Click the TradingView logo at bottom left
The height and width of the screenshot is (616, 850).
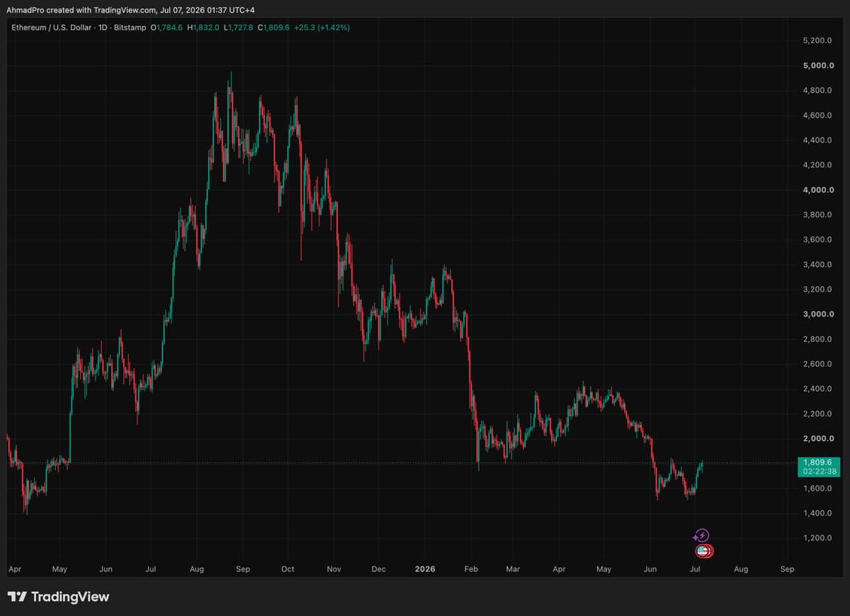(59, 597)
